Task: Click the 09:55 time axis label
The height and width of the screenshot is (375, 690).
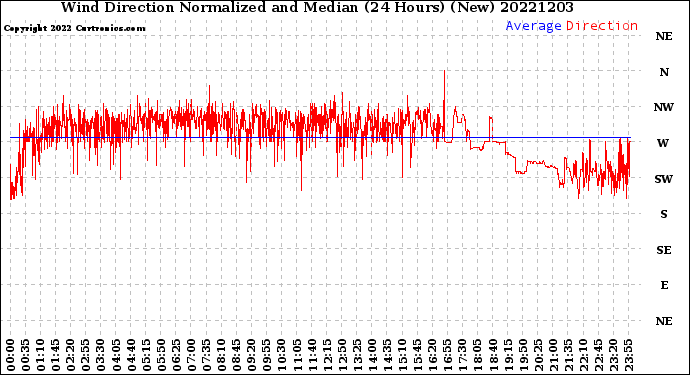Action: (266, 355)
